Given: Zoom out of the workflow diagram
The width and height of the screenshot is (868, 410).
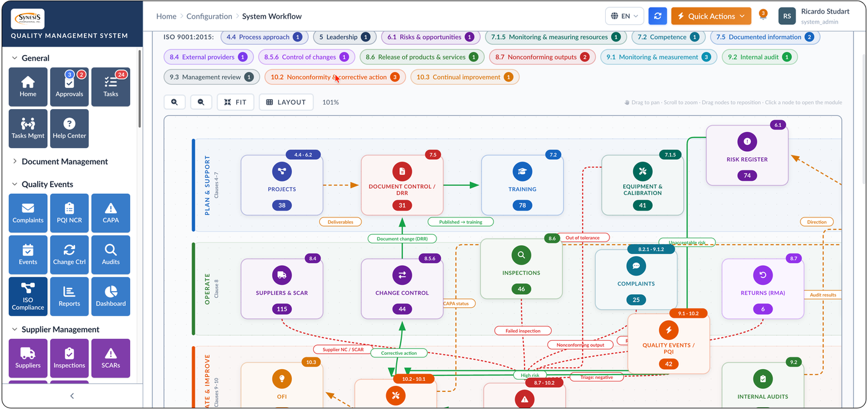Looking at the screenshot, I should point(201,102).
